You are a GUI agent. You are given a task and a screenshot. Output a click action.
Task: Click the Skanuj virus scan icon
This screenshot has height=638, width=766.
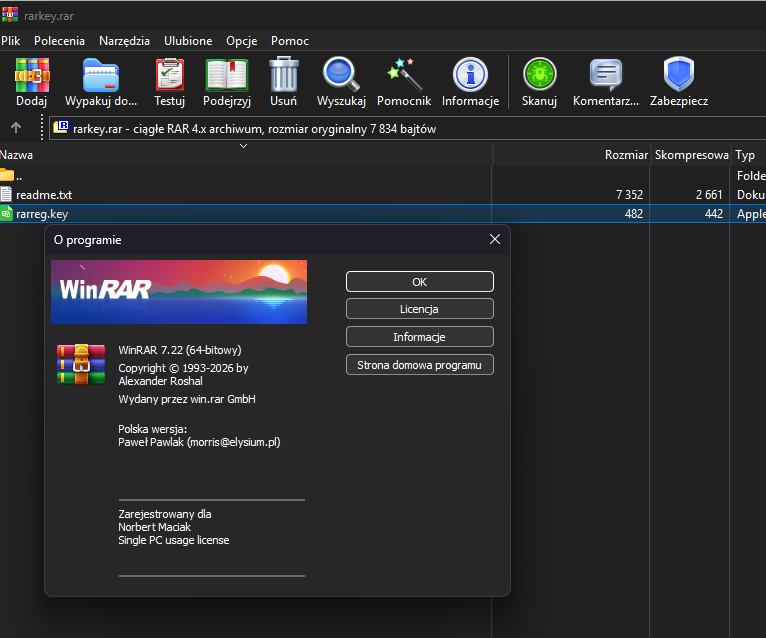pos(539,74)
